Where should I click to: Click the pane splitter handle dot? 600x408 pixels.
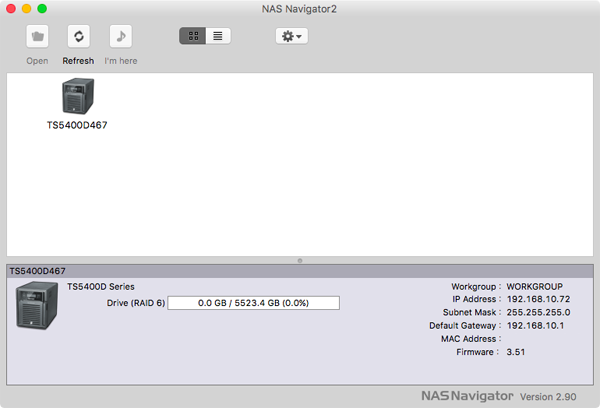(300, 260)
